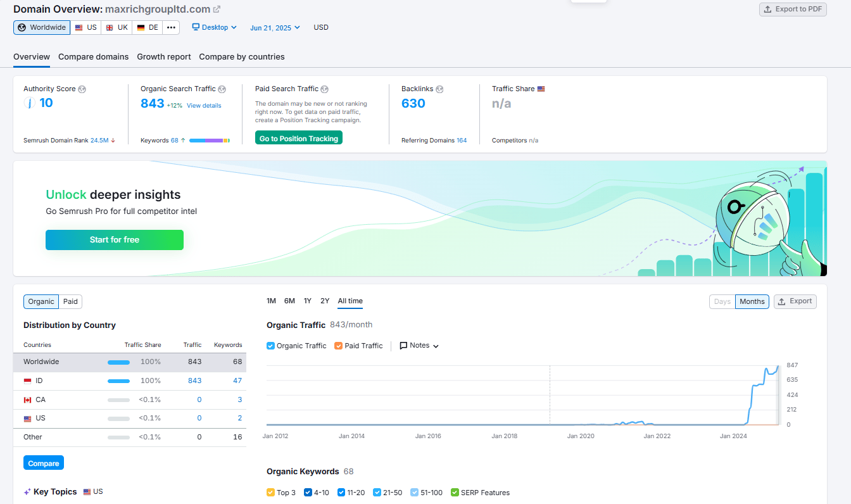Set chart range to 2Y
This screenshot has width=851, height=504.
click(x=325, y=301)
